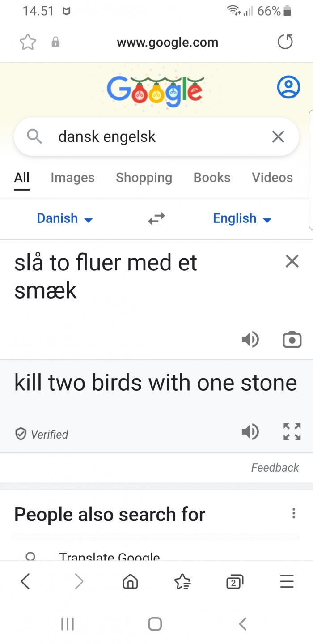The height and width of the screenshot is (644, 313).
Task: Tap the swap languages arrows icon
Action: [x=156, y=218]
